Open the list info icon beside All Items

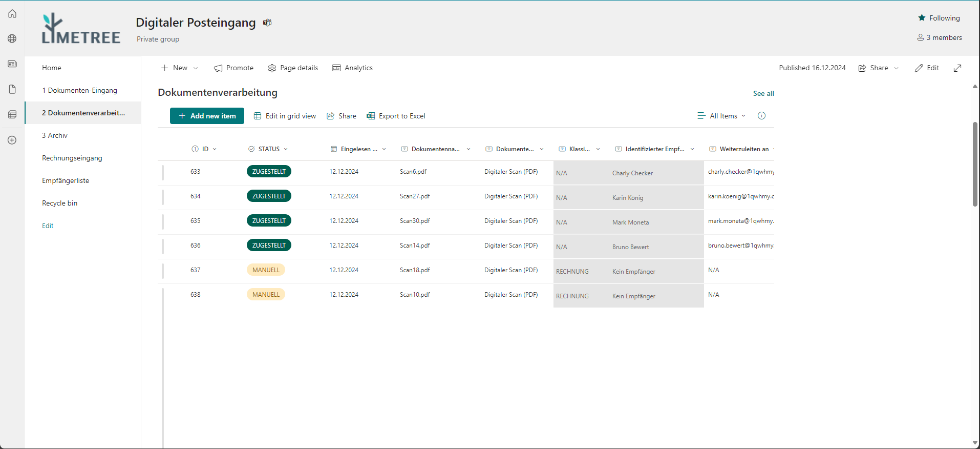point(761,116)
